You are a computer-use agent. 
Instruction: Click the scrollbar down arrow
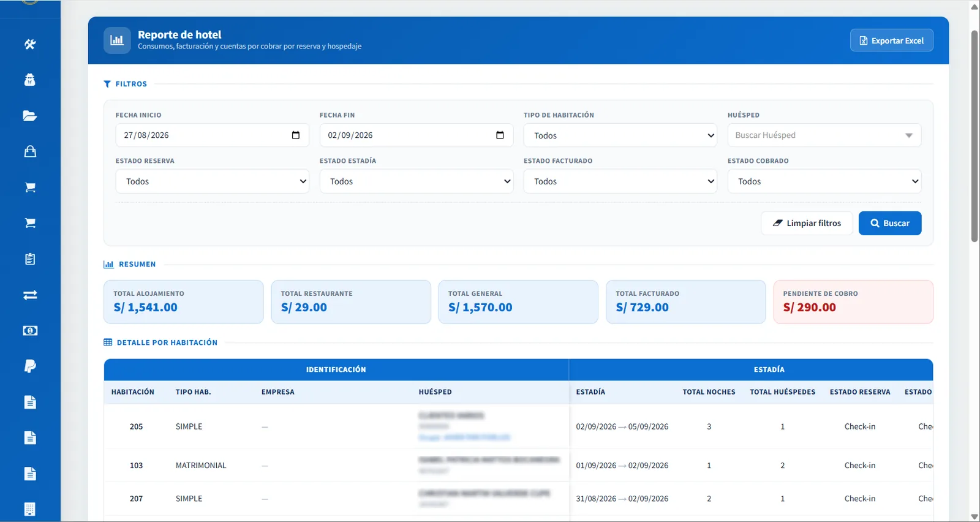pos(974,516)
